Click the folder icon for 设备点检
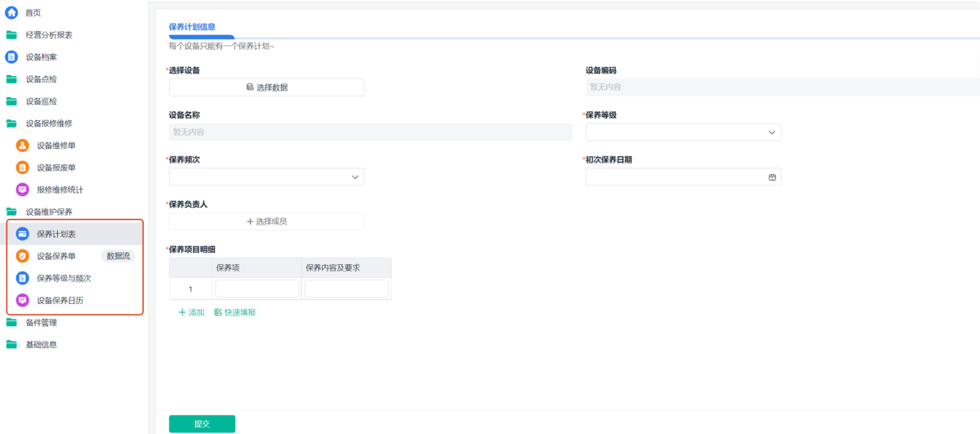This screenshot has height=434, width=980. click(x=11, y=79)
